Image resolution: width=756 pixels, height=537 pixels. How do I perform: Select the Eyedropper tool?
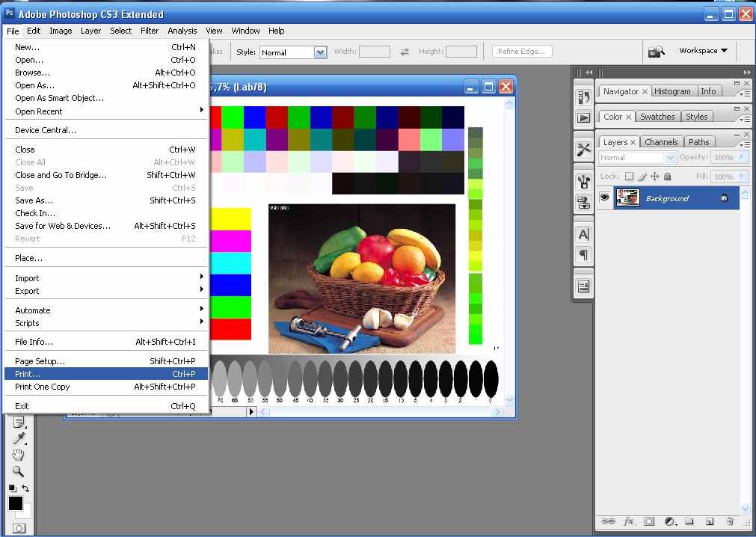pyautogui.click(x=19, y=438)
